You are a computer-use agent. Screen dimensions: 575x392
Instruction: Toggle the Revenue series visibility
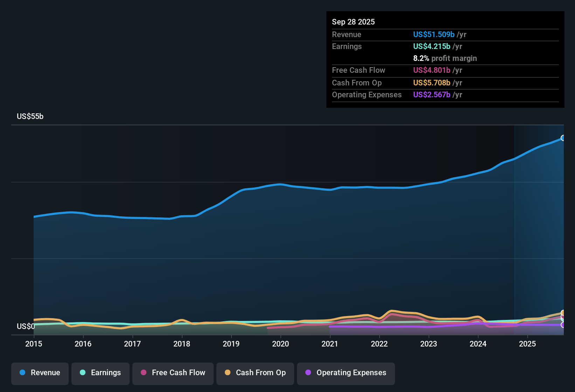click(x=40, y=373)
